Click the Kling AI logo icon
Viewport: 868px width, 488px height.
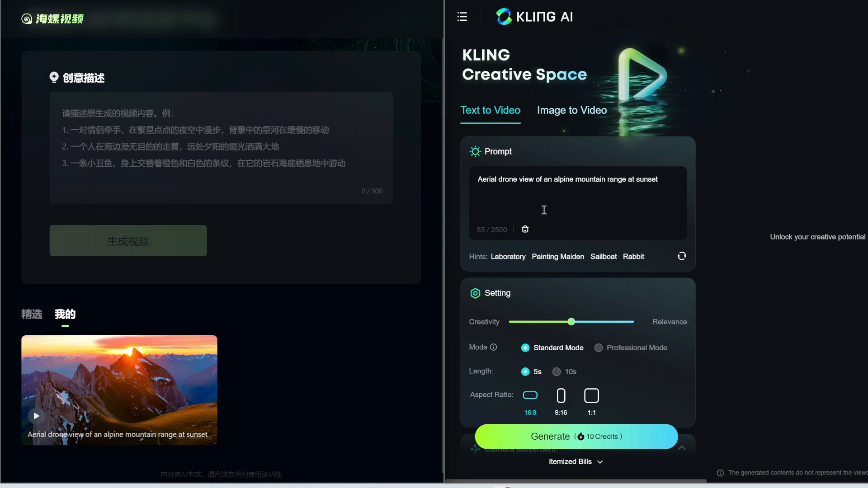pos(503,17)
